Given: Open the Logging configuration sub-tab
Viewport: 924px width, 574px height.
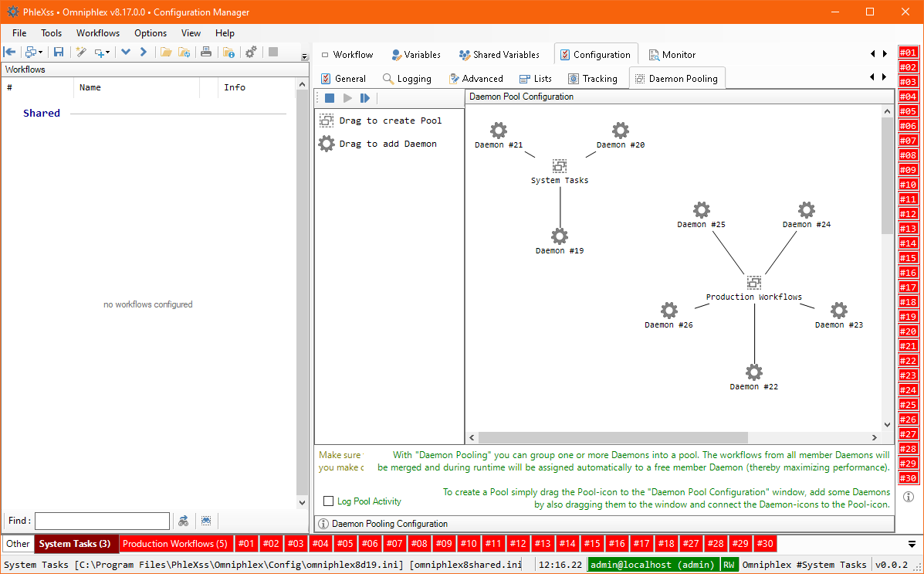Looking at the screenshot, I should [x=408, y=79].
